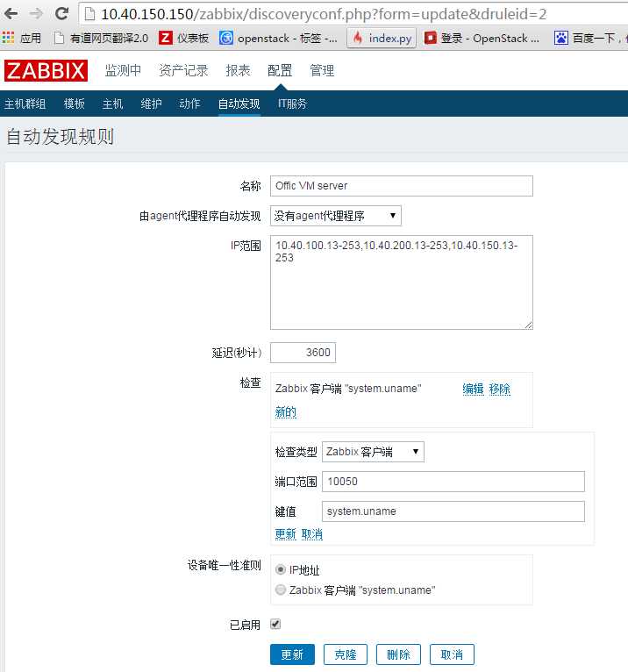Open the 检查类型 dropdown
Viewport: 628px width, 672px height.
[373, 452]
